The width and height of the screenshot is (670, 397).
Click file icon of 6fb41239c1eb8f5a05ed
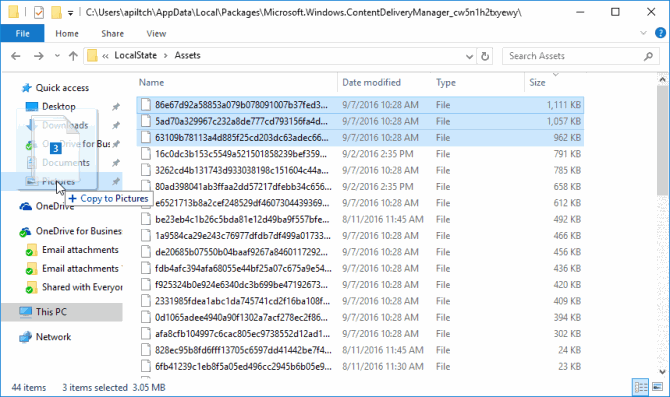tap(146, 366)
